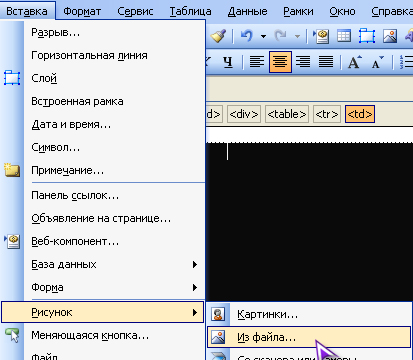413x360 pixels.
Task: Select the <tr> tag selector
Action: (x=327, y=114)
